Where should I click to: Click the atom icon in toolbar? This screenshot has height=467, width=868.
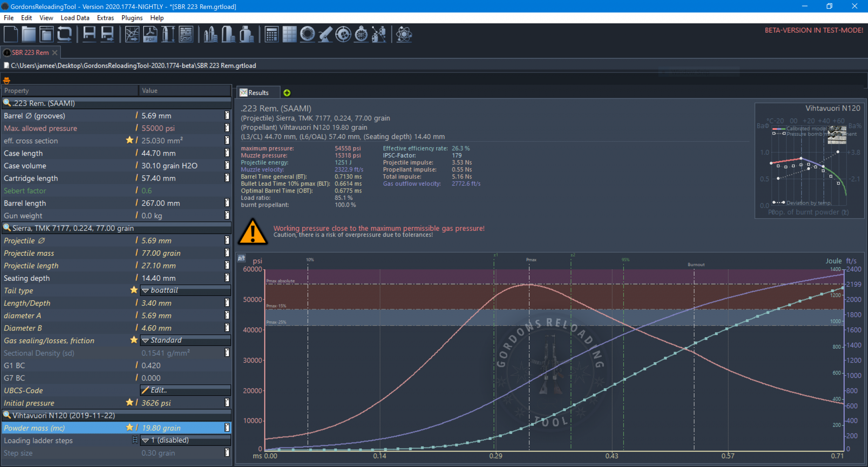coord(404,34)
